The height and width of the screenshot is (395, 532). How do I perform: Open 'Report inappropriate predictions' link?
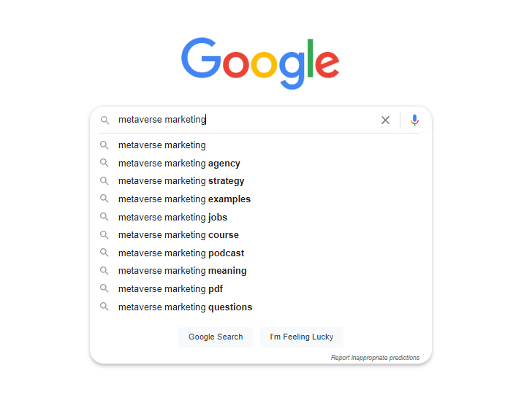(375, 358)
